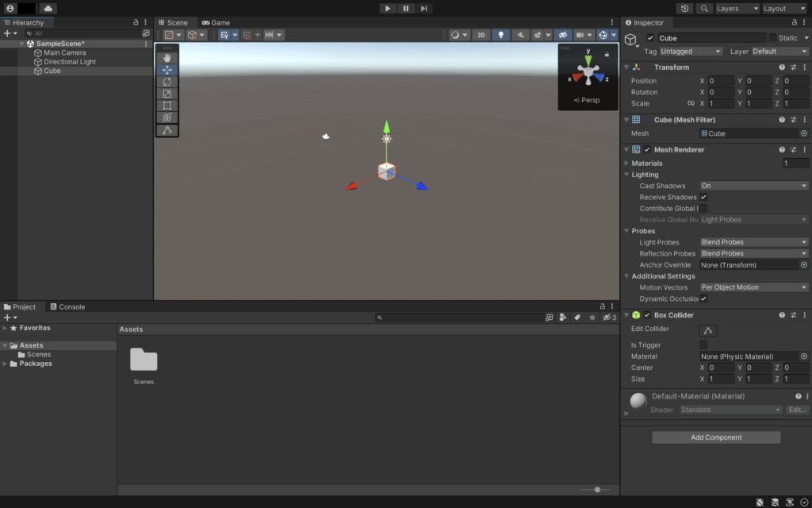
Task: Open the Cast Shadows dropdown
Action: [753, 186]
